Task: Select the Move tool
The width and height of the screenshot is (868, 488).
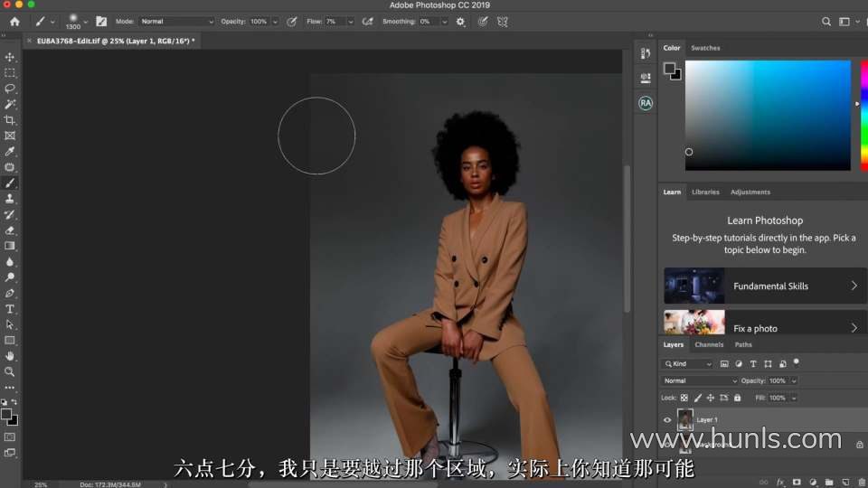Action: (10, 57)
